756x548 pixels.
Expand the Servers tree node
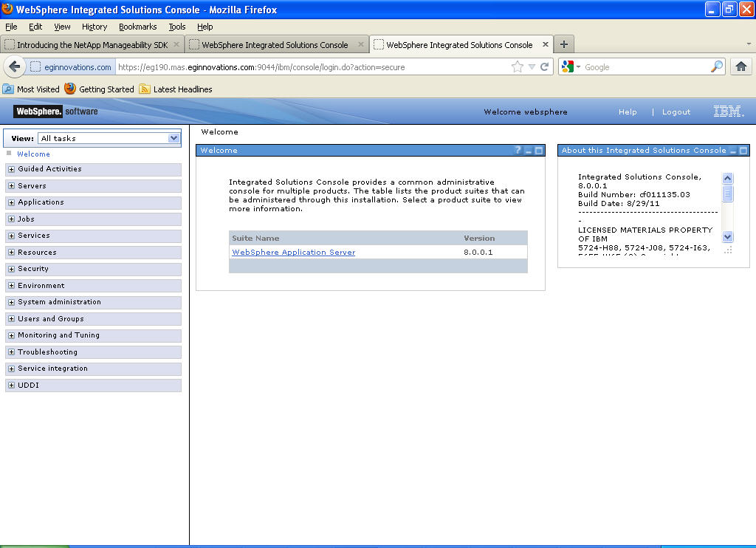coord(11,185)
